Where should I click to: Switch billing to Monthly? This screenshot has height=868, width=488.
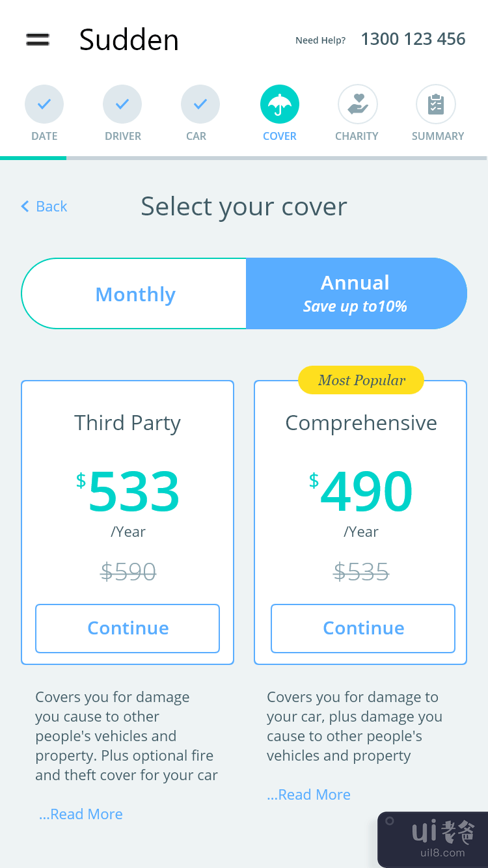click(135, 294)
